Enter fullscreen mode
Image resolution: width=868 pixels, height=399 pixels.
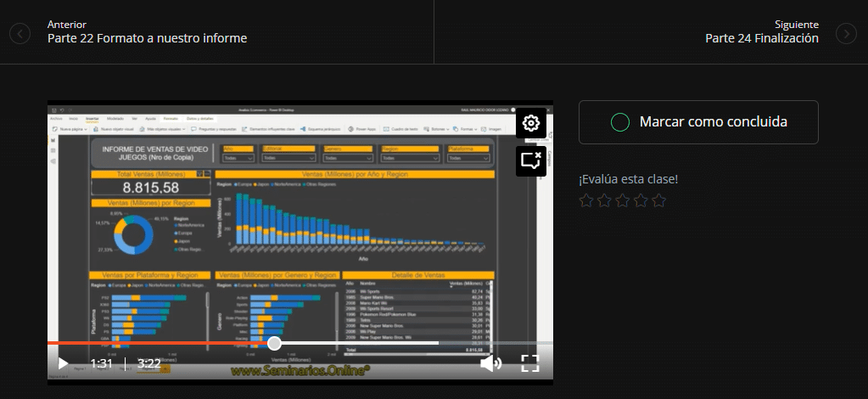point(530,363)
